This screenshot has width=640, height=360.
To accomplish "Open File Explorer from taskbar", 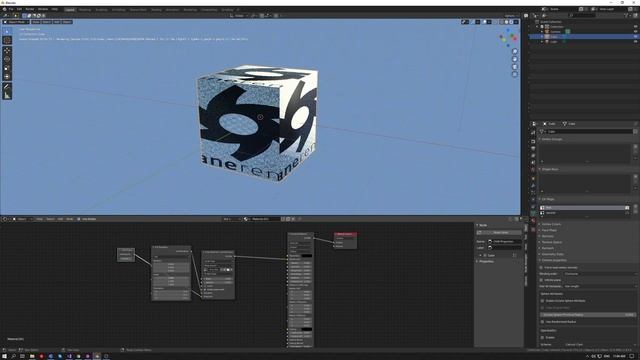I will [x=32, y=356].
